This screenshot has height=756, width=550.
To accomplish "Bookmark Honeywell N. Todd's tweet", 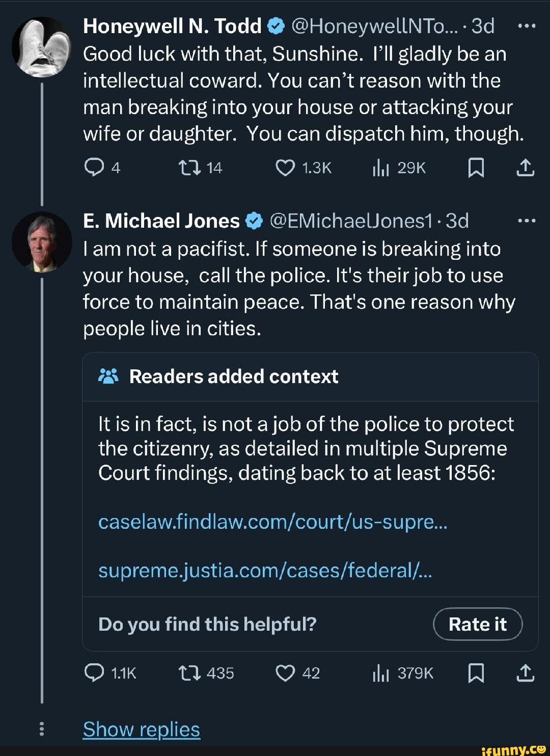I will (476, 168).
